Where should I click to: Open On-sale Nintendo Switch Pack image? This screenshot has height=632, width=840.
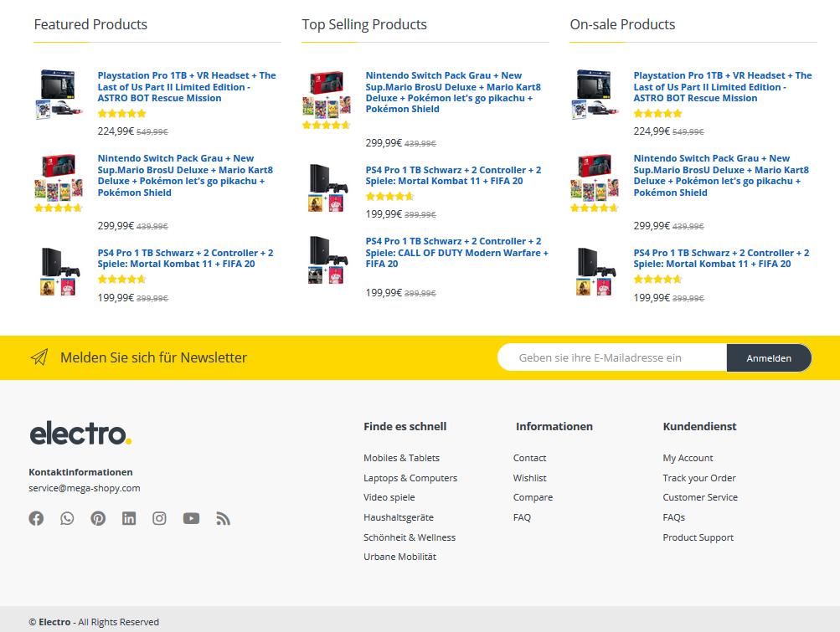(x=594, y=177)
